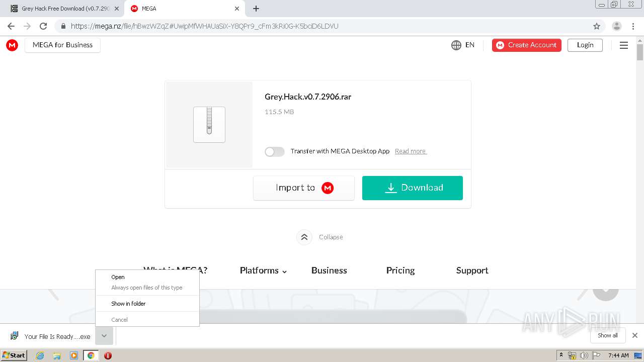Go back to previous page
This screenshot has width=644, height=362.
point(11,26)
